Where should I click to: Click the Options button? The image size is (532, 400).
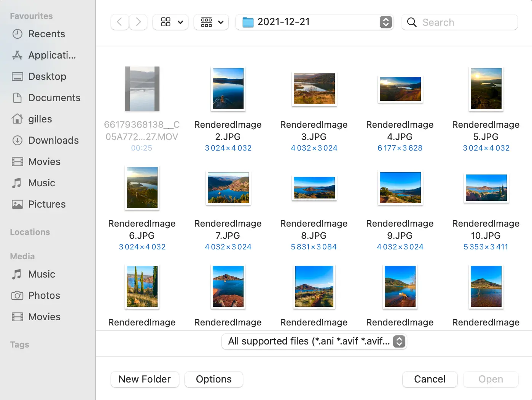213,379
